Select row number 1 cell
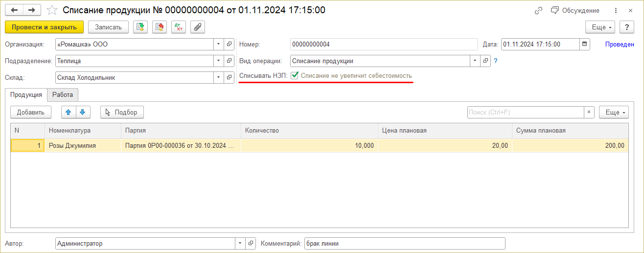This screenshot has width=644, height=253. tap(28, 145)
